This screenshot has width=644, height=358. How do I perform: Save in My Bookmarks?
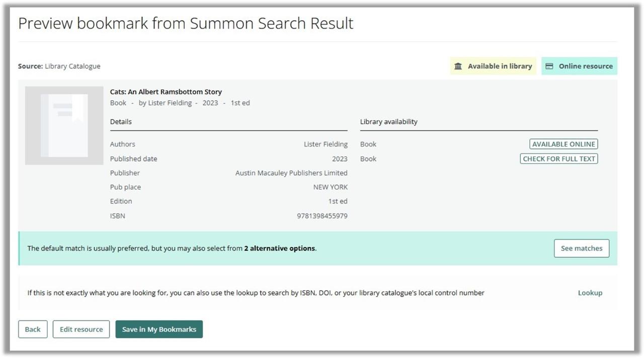pyautogui.click(x=159, y=329)
